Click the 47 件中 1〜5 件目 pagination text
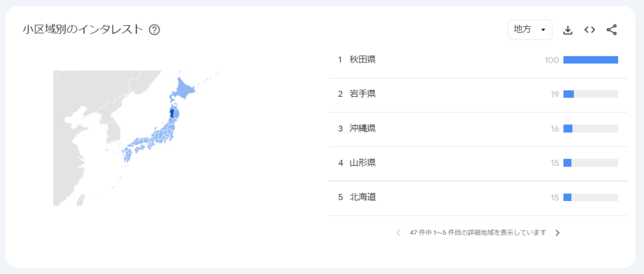 (x=478, y=233)
